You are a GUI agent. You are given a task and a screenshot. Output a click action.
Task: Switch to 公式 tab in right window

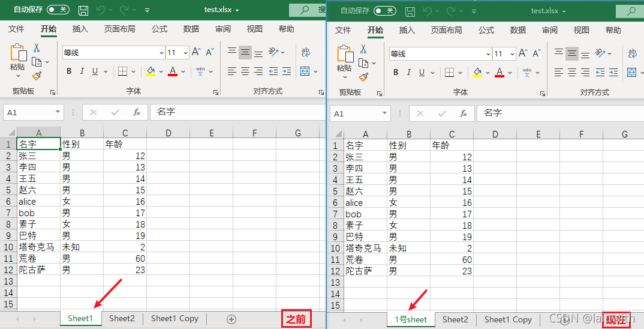click(486, 30)
